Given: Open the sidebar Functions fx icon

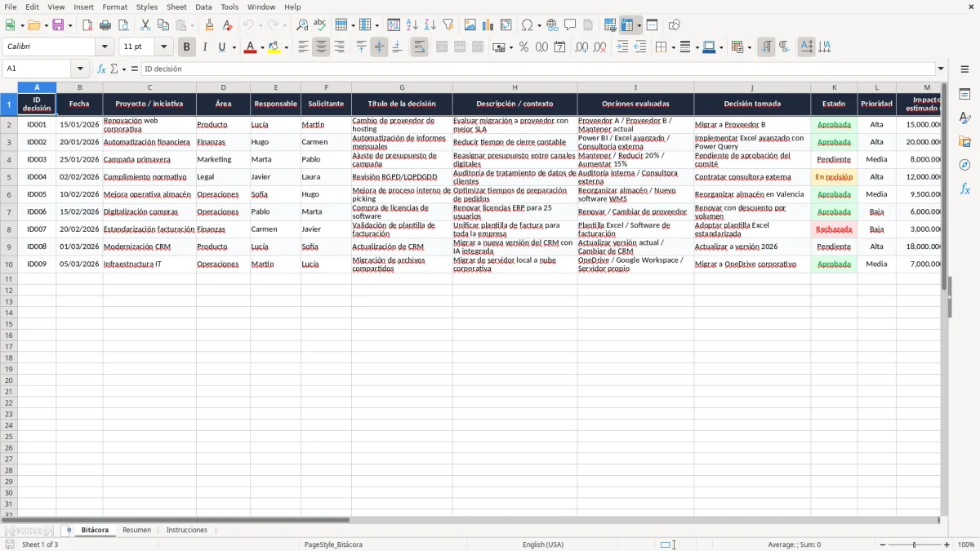Looking at the screenshot, I should (x=964, y=189).
